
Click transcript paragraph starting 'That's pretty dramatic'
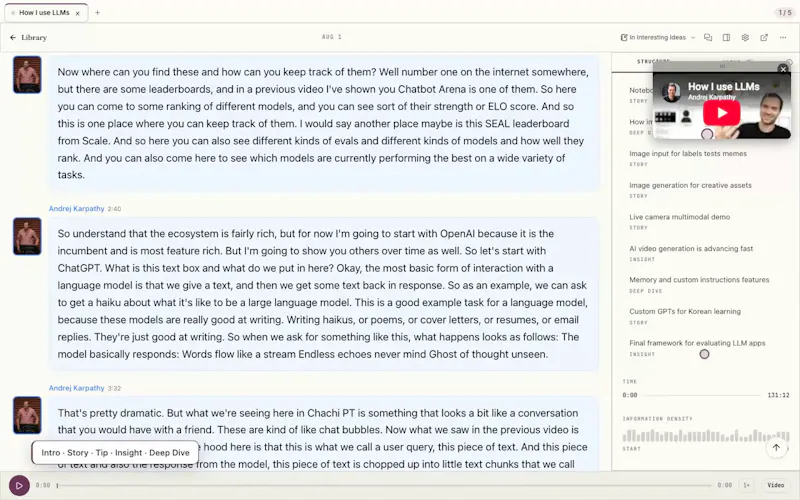[323, 434]
